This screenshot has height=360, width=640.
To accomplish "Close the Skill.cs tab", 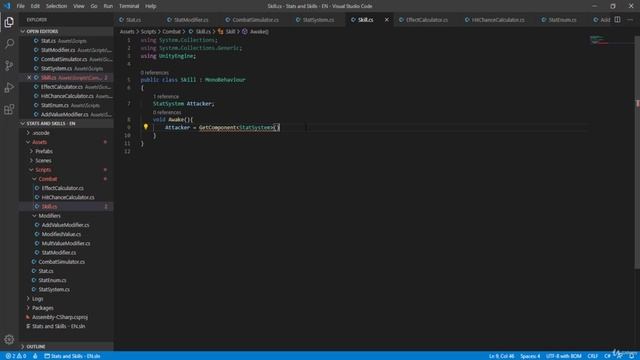I will [387, 20].
